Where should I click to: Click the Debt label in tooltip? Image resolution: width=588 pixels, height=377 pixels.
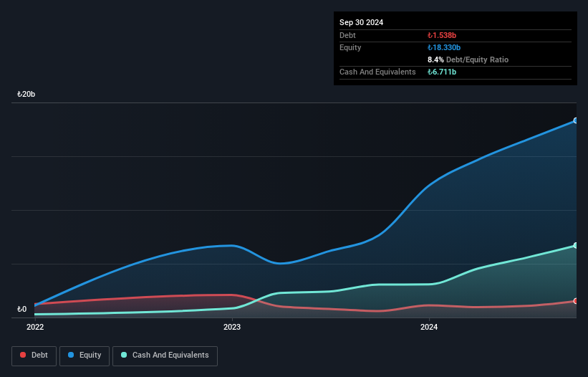tap(347, 35)
